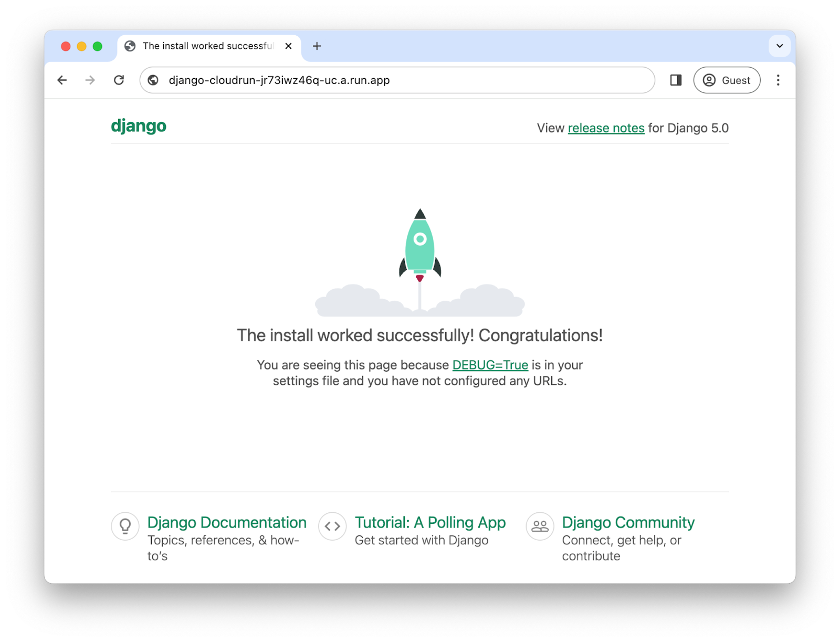Click the code brackets tutorial icon
The width and height of the screenshot is (840, 642).
click(x=332, y=526)
